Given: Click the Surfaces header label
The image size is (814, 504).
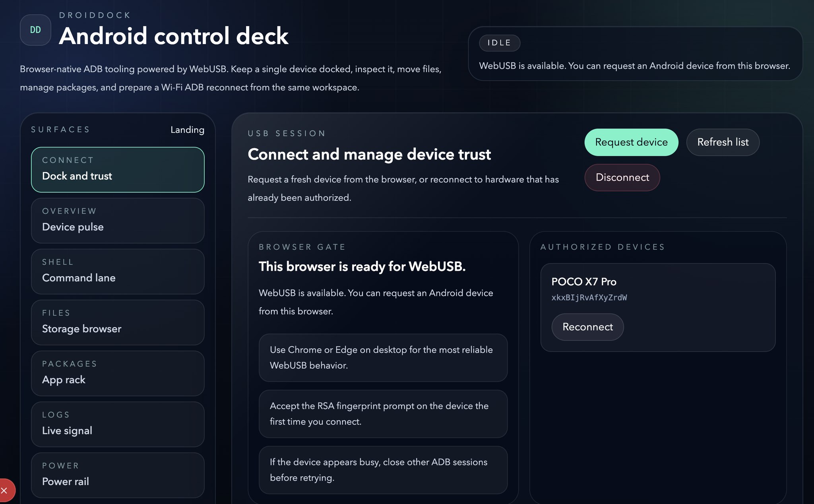Looking at the screenshot, I should pyautogui.click(x=60, y=130).
